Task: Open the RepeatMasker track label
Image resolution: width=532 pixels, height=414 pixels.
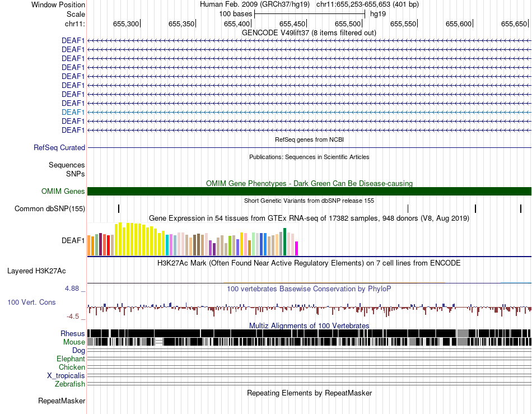Action: 62,401
